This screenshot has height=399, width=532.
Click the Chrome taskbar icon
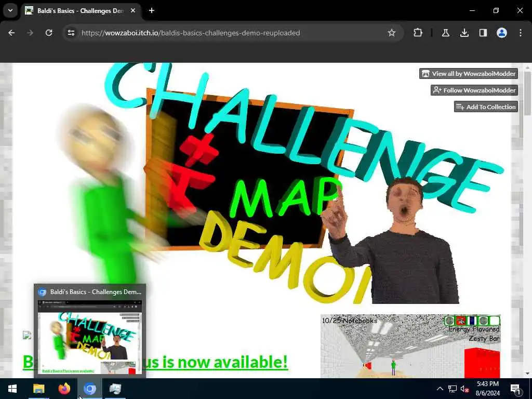pos(90,389)
